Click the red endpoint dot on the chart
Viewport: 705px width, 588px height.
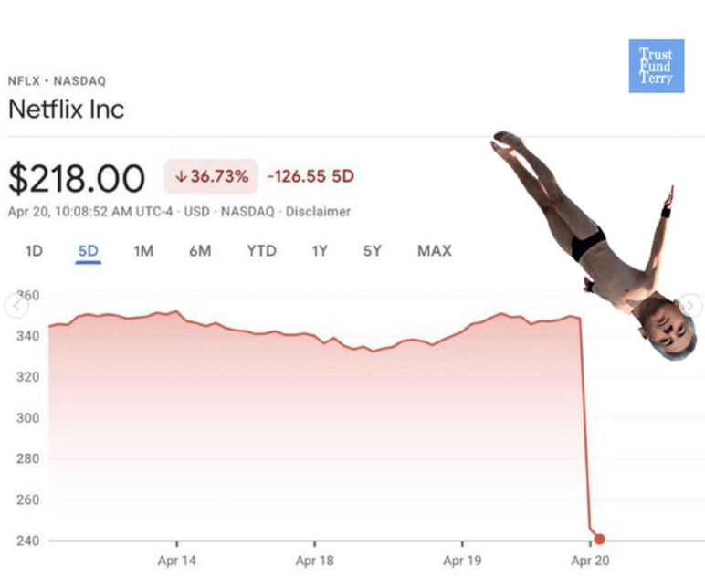(x=599, y=540)
